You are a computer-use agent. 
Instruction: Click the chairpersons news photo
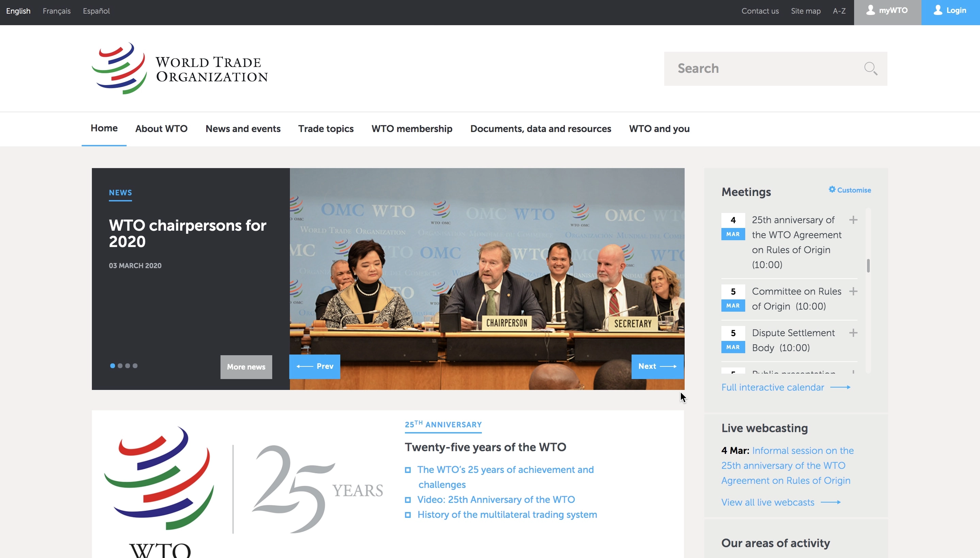(487, 279)
